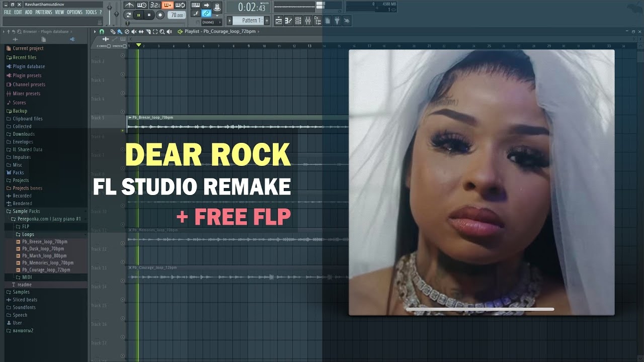
Task: Pause playback with the transport button
Action: [139, 15]
